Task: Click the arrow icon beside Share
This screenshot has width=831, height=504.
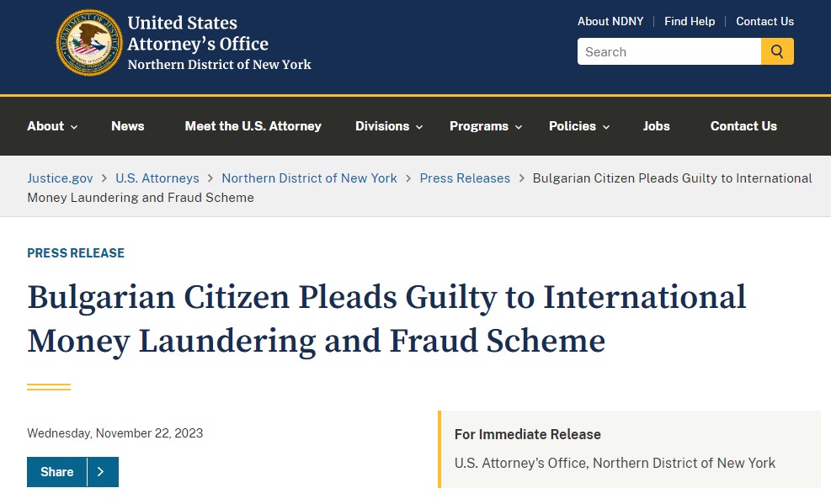Action: [101, 472]
